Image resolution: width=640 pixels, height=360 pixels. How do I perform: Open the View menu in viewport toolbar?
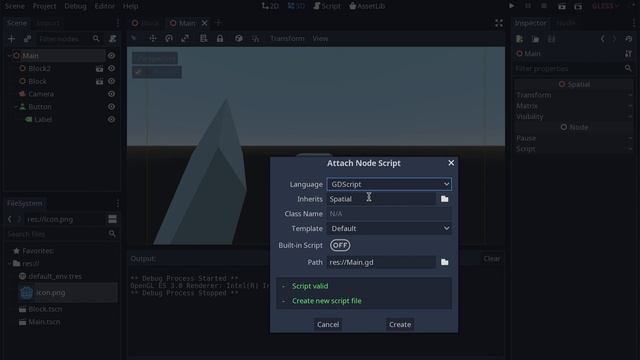tap(320, 38)
